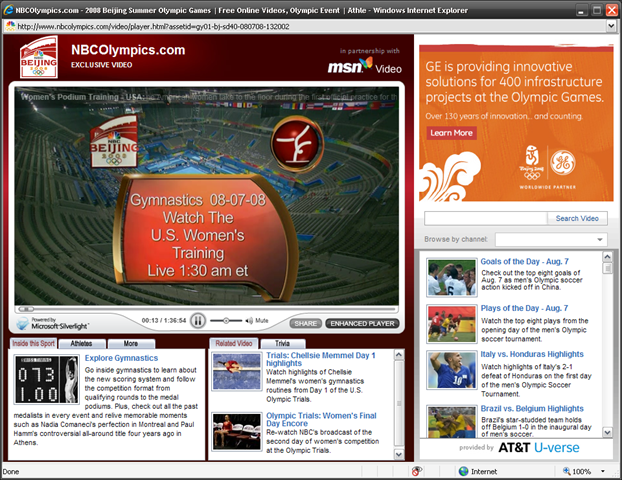Viewport: 622px width, 480px height.
Task: Switch to the Trivia tab
Action: pyautogui.click(x=282, y=344)
